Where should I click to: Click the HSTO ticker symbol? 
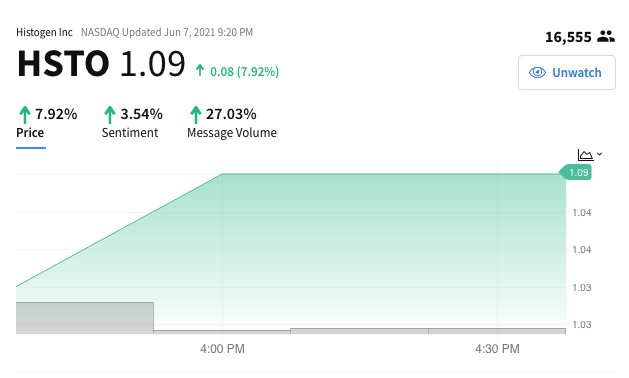(63, 63)
